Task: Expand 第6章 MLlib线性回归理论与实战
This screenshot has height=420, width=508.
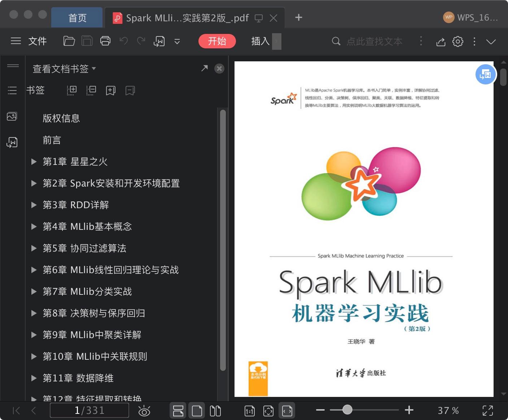Action: point(34,270)
